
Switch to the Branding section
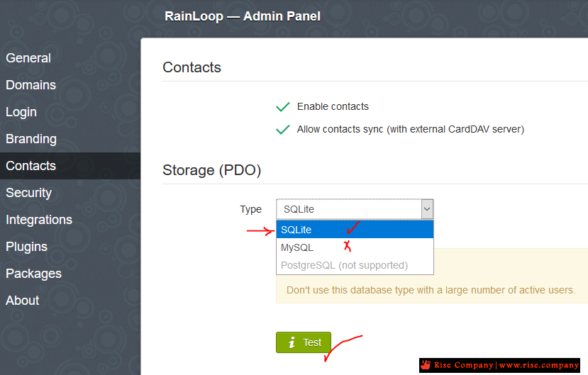click(31, 139)
